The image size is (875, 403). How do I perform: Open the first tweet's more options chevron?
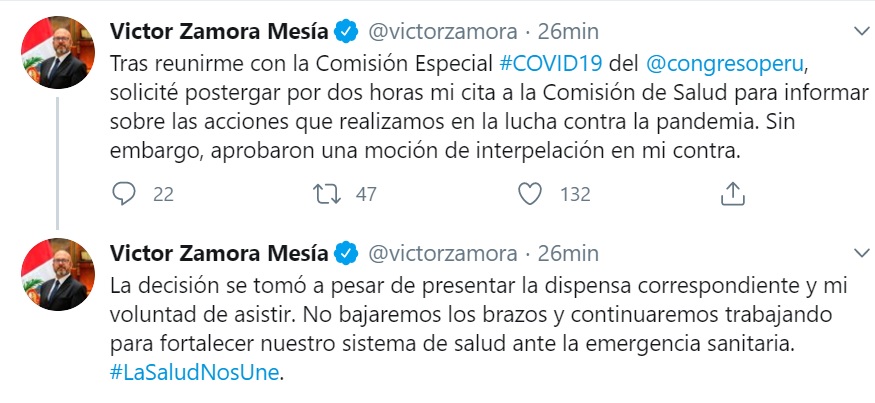point(857,27)
